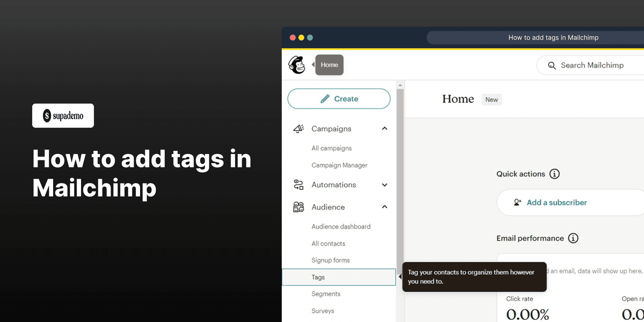
Task: Click the Supademo logo badge
Action: [63, 115]
